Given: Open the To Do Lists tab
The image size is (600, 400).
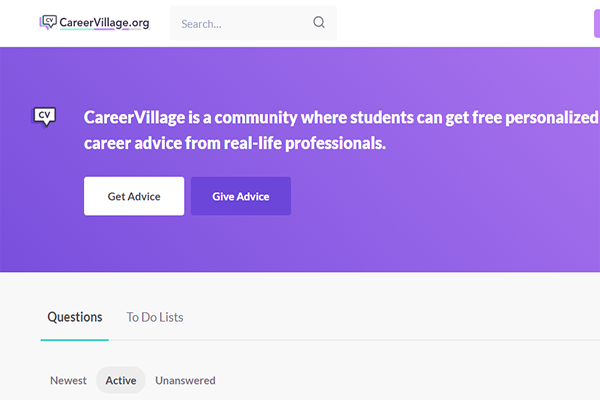Looking at the screenshot, I should tap(155, 317).
